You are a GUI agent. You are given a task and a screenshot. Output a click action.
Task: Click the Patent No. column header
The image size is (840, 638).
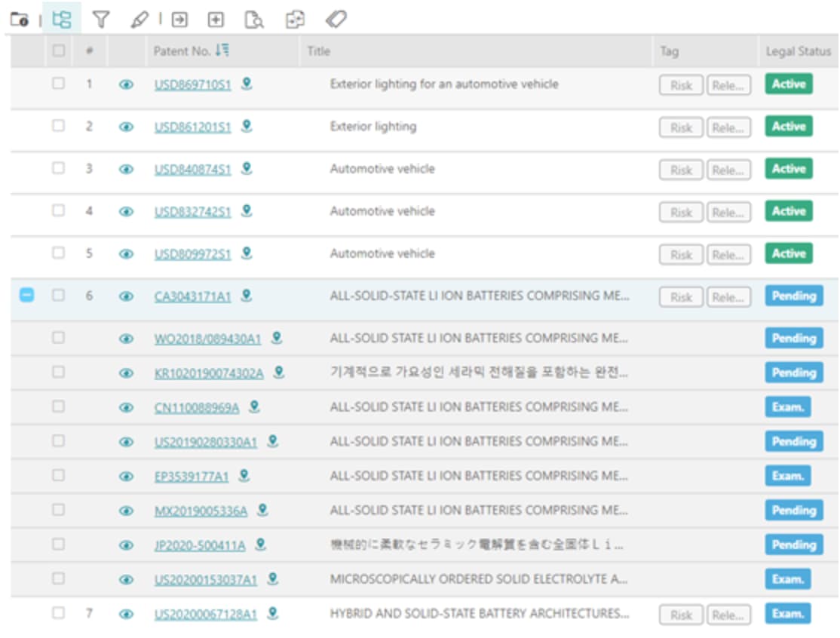coord(182,51)
